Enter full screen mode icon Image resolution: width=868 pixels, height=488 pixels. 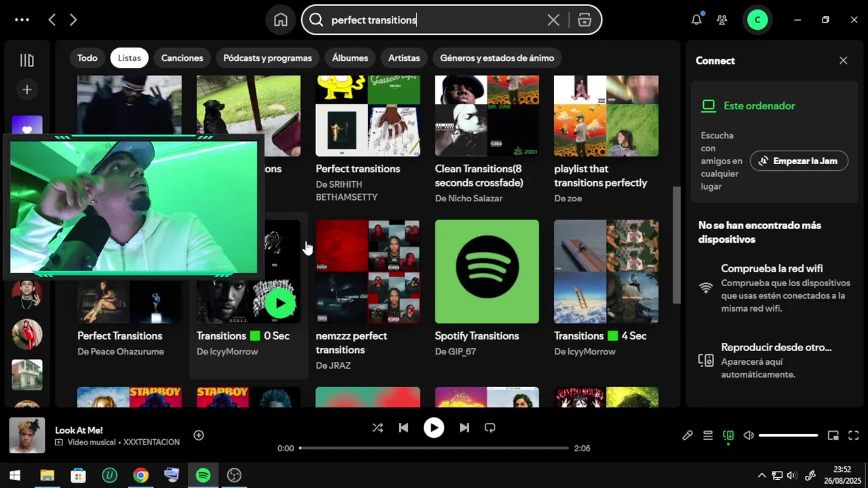click(x=854, y=435)
